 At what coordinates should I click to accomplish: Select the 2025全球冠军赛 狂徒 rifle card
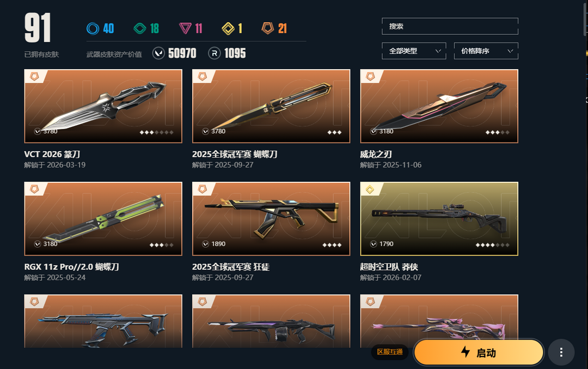pyautogui.click(x=271, y=219)
